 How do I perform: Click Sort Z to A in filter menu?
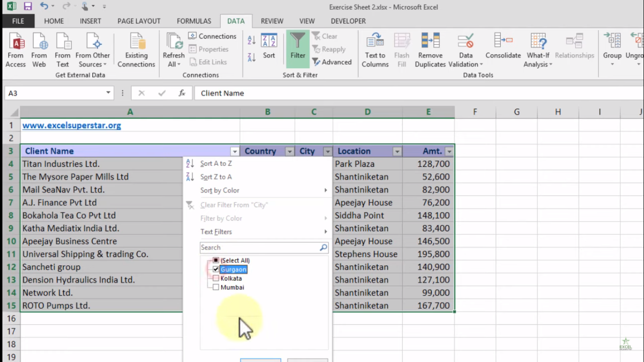click(x=215, y=177)
